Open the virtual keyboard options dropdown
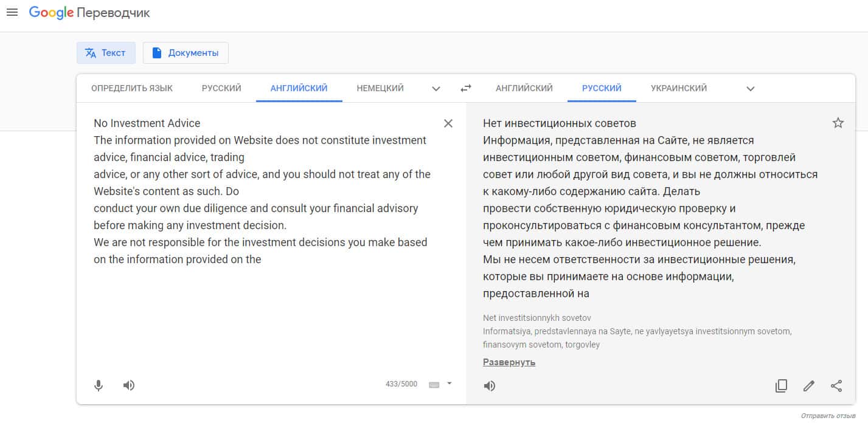The height and width of the screenshot is (426, 868). 450,383
